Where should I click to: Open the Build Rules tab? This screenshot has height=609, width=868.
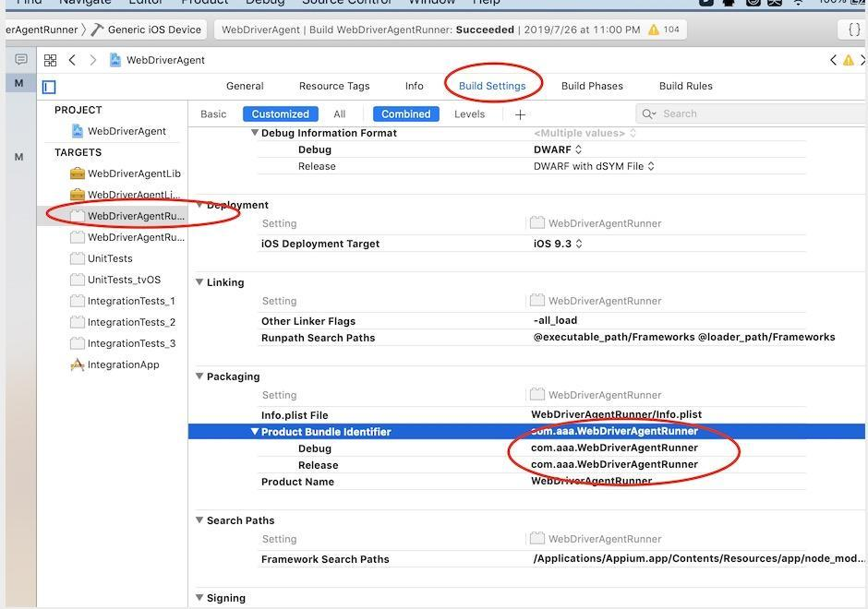686,86
